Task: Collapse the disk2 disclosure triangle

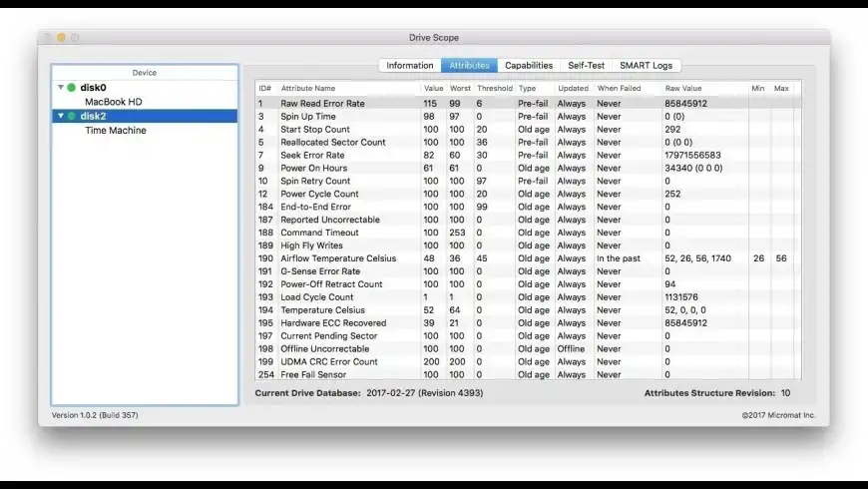Action: point(60,116)
